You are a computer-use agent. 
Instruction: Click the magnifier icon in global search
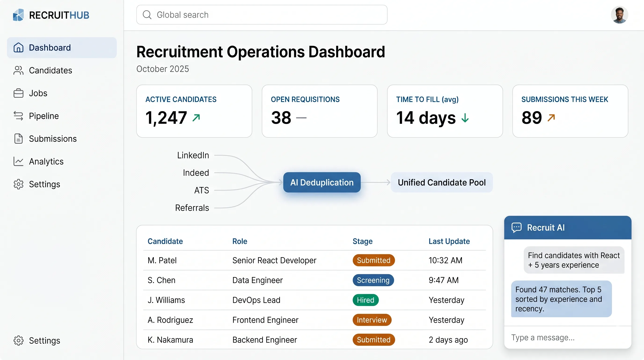coord(147,15)
